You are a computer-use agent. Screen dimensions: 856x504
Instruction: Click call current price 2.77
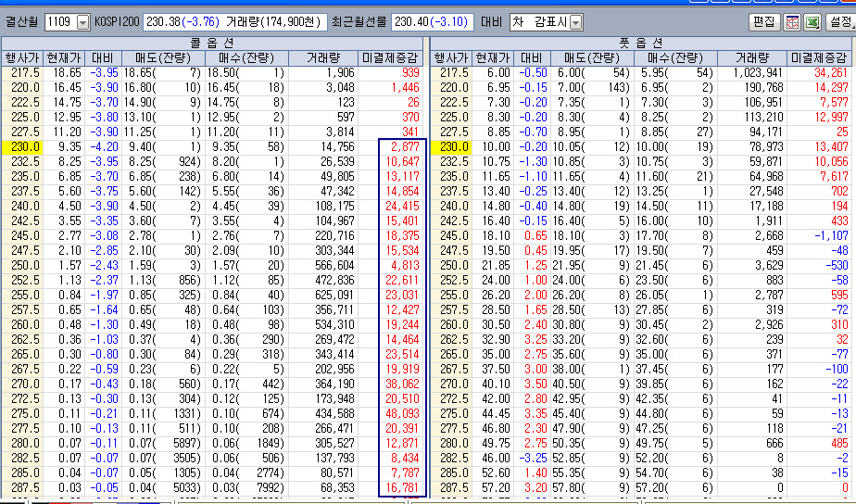[x=69, y=235]
